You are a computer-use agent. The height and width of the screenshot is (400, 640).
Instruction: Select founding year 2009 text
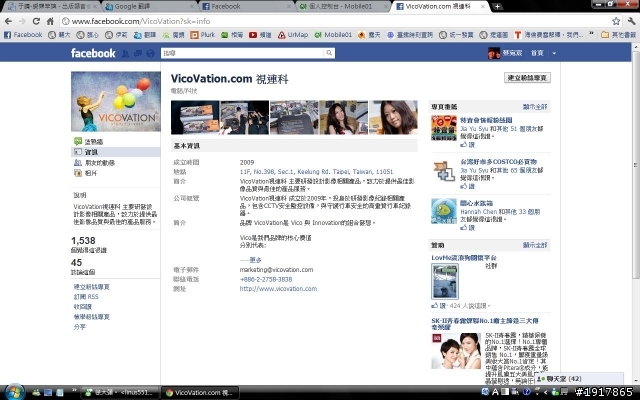tap(247, 162)
